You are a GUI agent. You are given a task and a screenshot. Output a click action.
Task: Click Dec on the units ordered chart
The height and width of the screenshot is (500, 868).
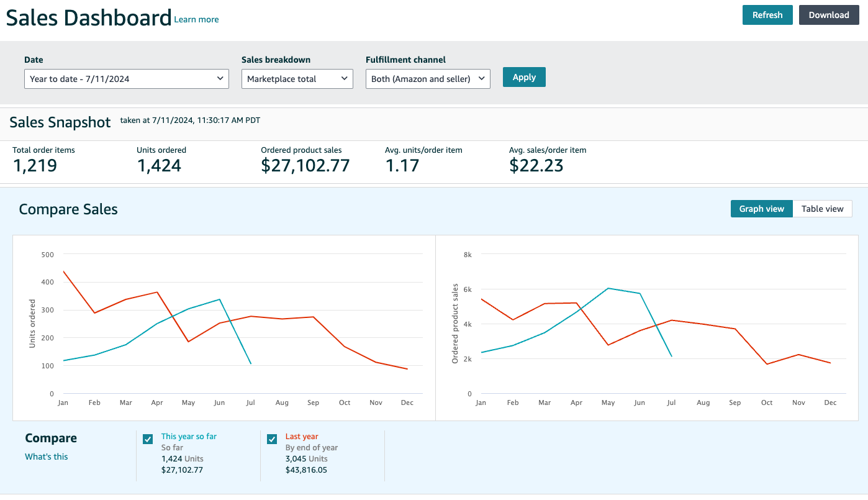pyautogui.click(x=407, y=403)
